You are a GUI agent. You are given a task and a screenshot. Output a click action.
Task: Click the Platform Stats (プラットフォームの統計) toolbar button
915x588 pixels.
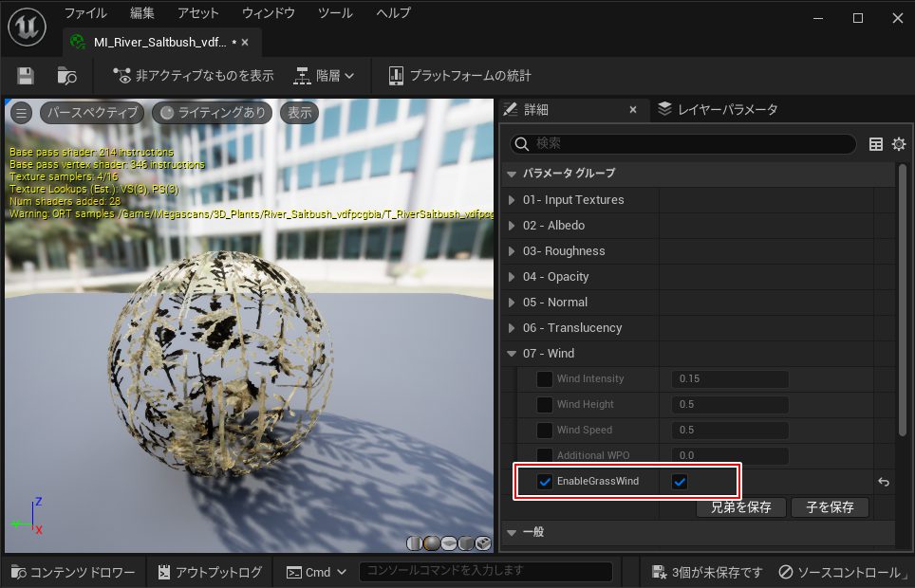click(x=459, y=76)
